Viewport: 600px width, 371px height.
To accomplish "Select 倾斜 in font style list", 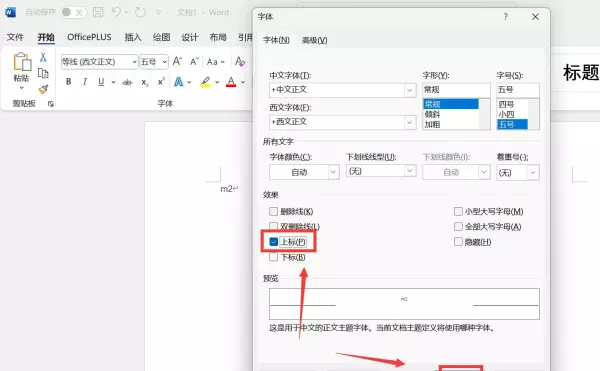I will [x=451, y=114].
